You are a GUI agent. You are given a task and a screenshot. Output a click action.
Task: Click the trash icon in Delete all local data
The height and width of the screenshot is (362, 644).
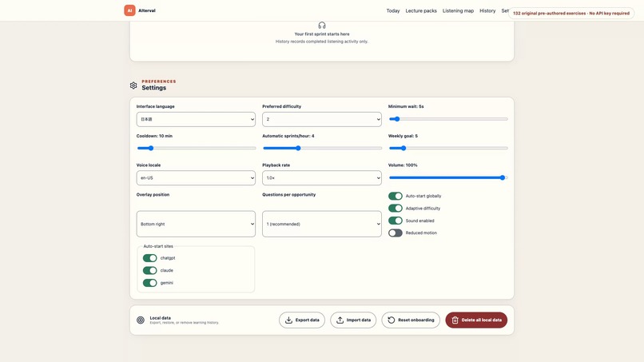tap(455, 320)
